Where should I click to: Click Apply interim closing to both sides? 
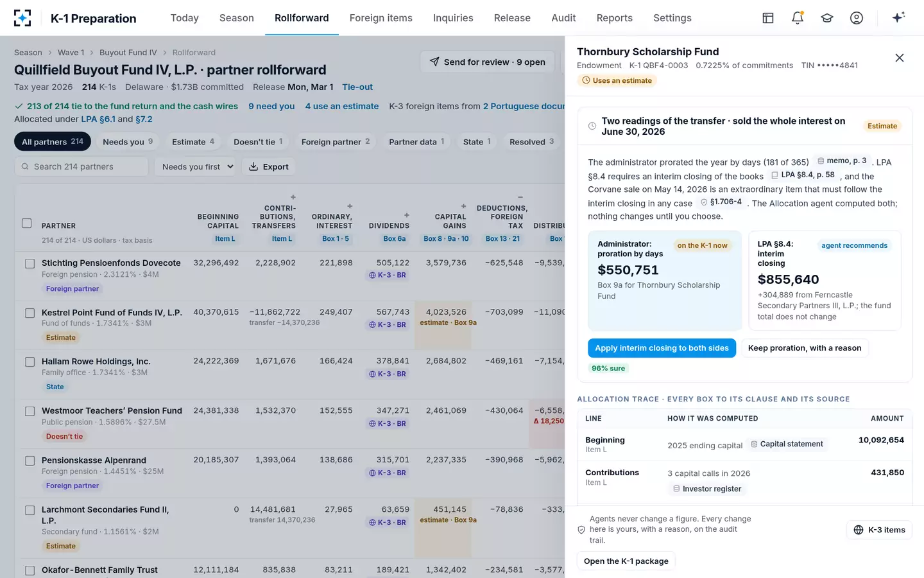tap(662, 348)
